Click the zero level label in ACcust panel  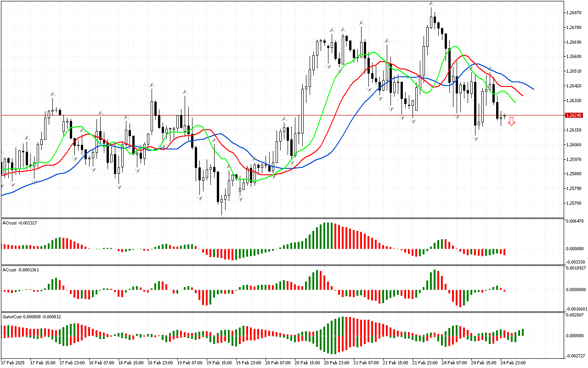(x=576, y=290)
